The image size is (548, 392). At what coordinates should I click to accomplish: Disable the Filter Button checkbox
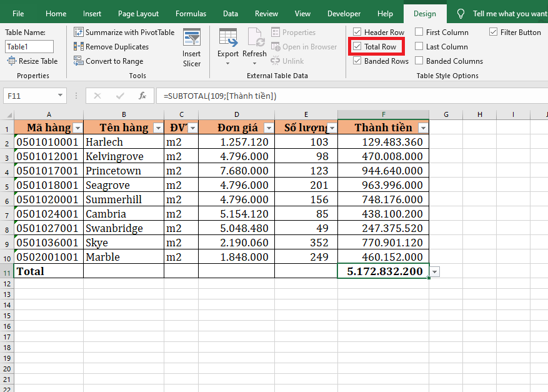coord(494,32)
